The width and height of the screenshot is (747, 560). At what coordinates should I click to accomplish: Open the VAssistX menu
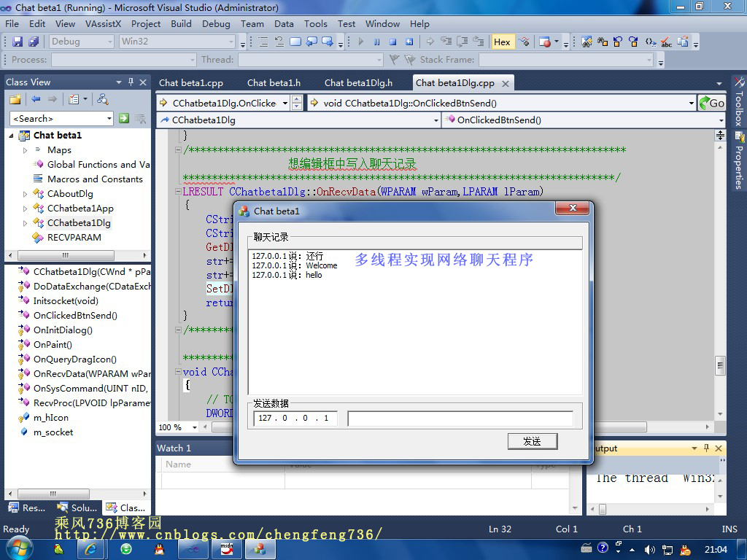click(x=104, y=24)
